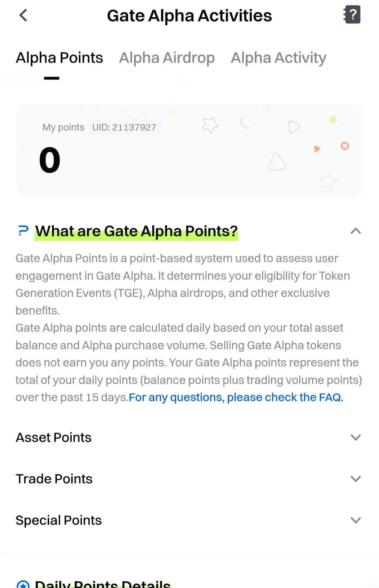This screenshot has height=588, width=379.
Task: Tap the back arrow icon
Action: click(23, 15)
